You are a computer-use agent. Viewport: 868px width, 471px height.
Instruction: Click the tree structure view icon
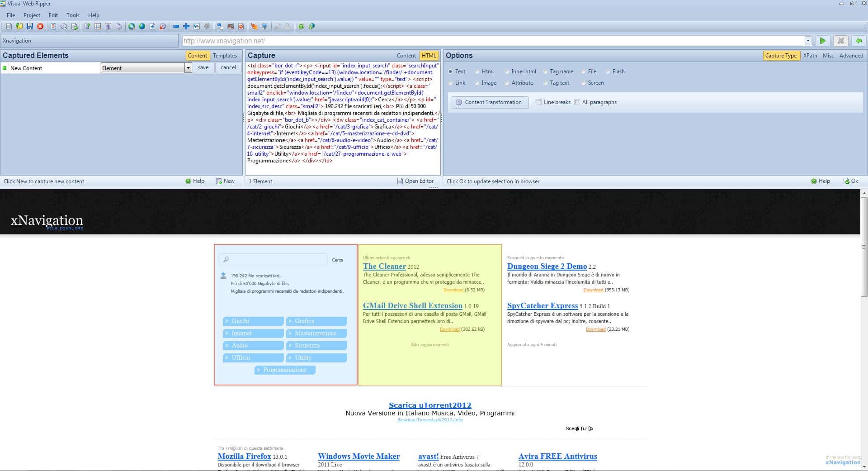click(197, 26)
